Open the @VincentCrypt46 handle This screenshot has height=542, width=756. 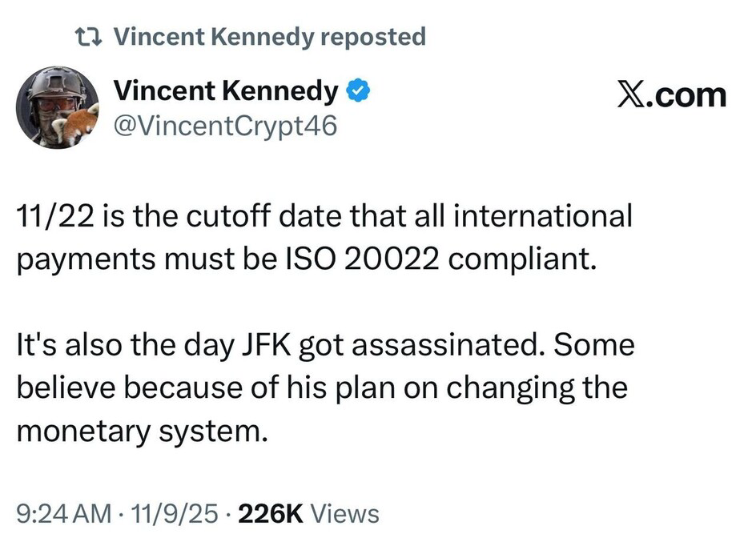[226, 125]
